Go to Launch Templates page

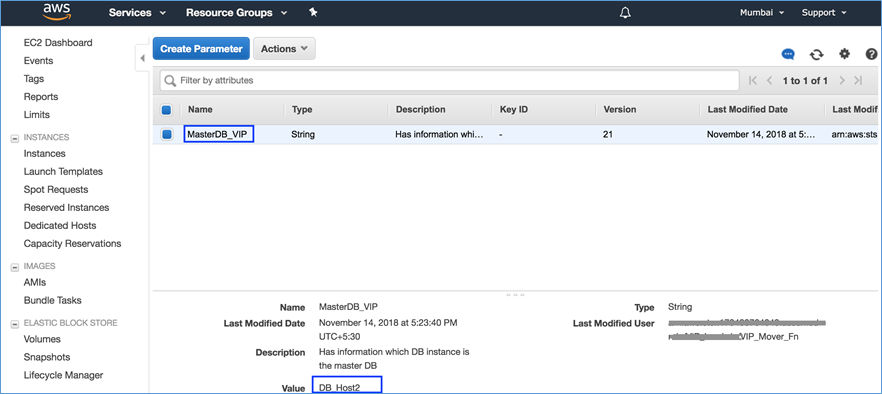(x=63, y=172)
